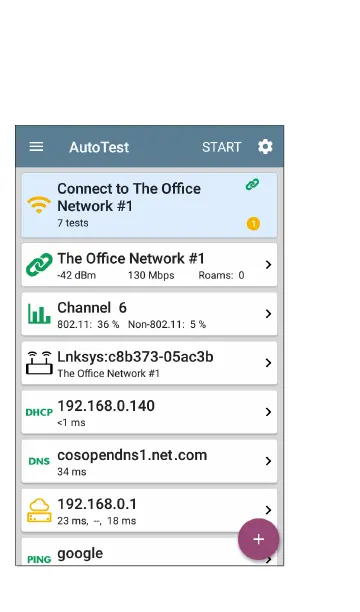Click the Lnksys access point router icon
The height and width of the screenshot is (612, 360).
tap(39, 363)
